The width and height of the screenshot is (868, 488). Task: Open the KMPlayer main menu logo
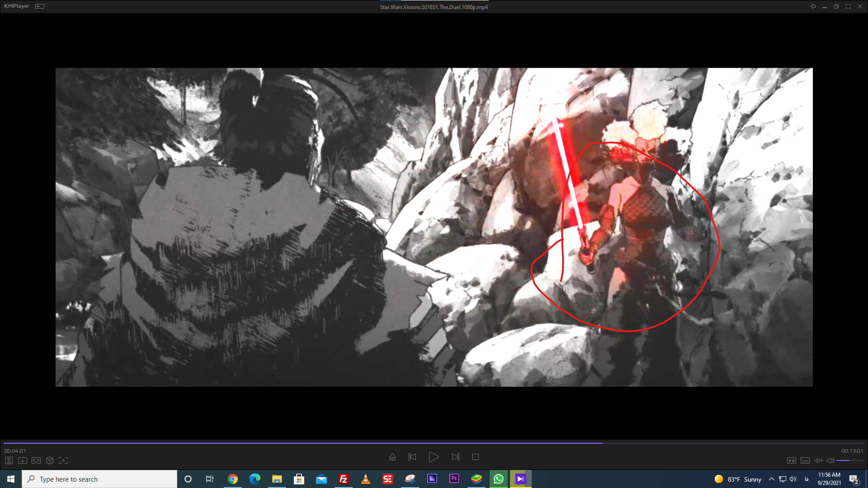pos(17,6)
